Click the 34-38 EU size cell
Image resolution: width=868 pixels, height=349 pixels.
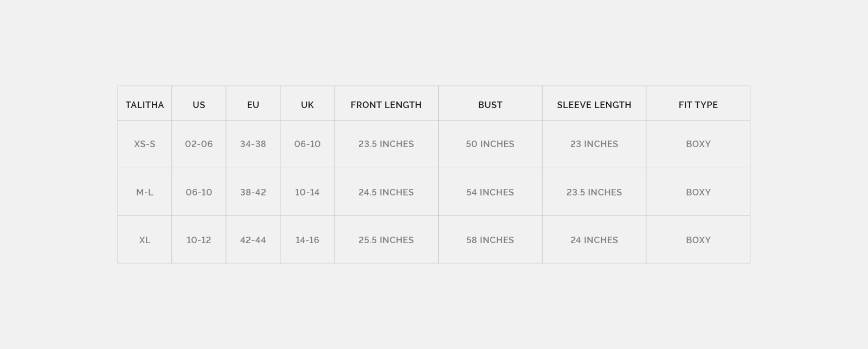click(253, 144)
